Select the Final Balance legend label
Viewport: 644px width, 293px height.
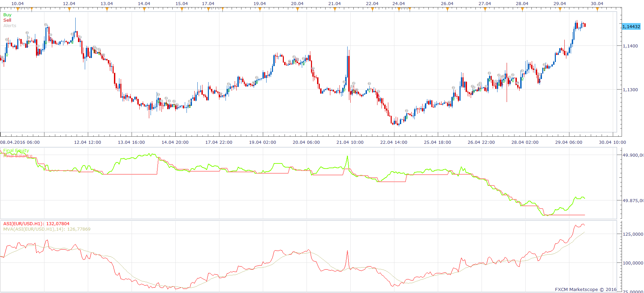coord(18,156)
